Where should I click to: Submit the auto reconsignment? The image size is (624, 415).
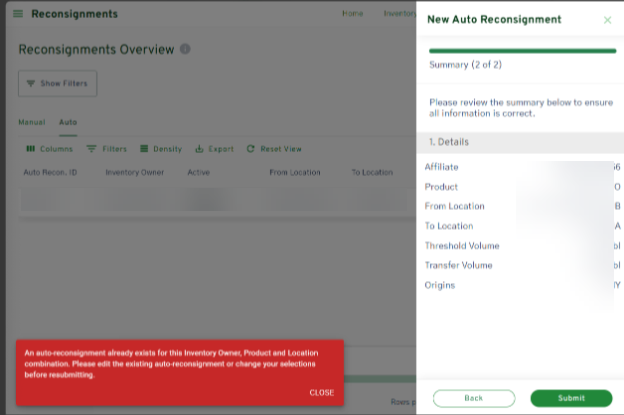571,398
